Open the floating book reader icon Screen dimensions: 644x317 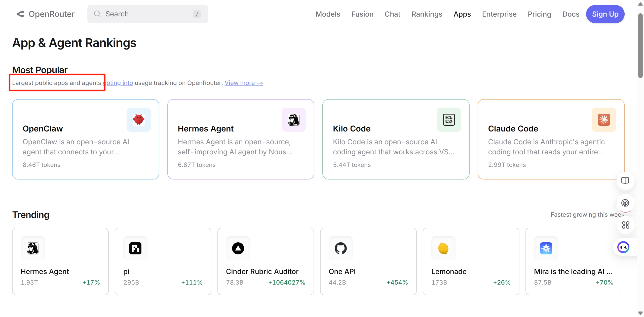point(625,181)
